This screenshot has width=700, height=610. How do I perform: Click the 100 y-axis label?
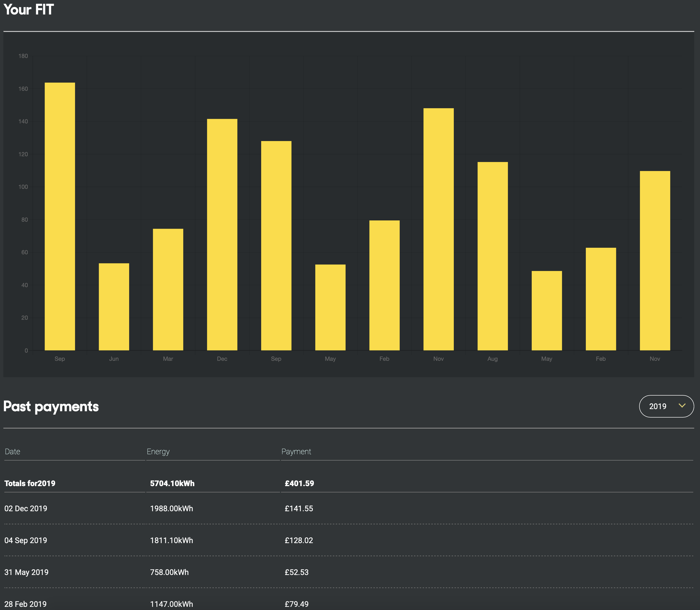click(23, 187)
